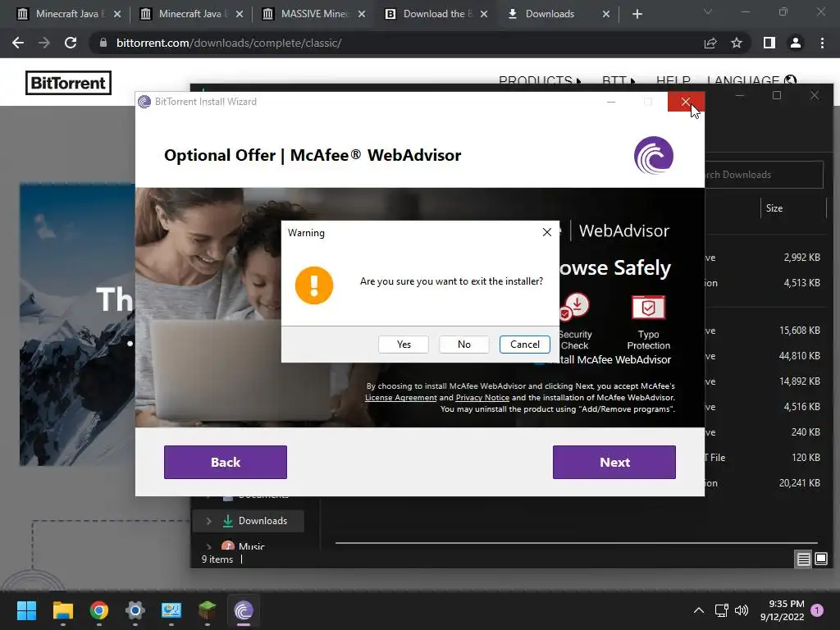Reload the bittorrent.com page
The image size is (840, 630).
click(x=71, y=43)
